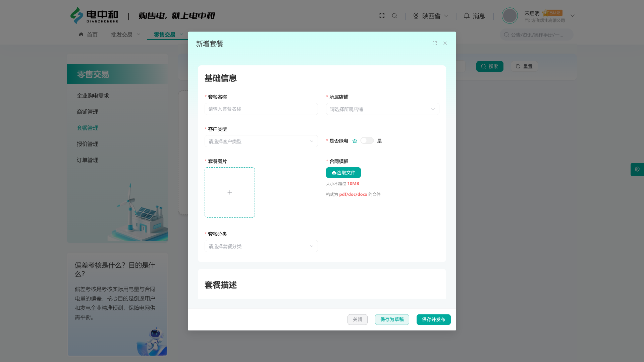
Task: Click the 关闭 button
Action: pos(358,319)
